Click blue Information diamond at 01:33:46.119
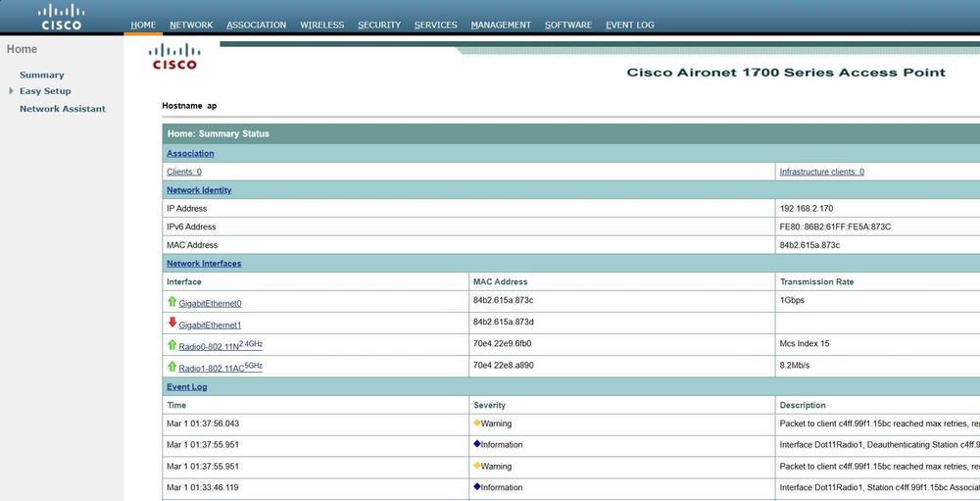Viewport: 980px width, 501px height. [x=477, y=486]
